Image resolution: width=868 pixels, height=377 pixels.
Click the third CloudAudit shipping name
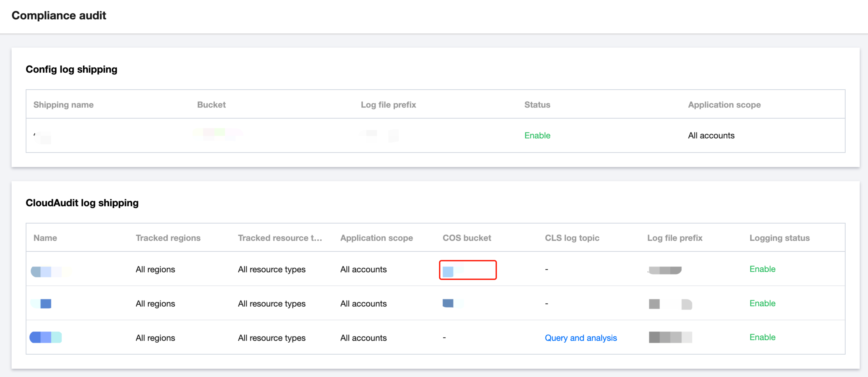(x=46, y=337)
